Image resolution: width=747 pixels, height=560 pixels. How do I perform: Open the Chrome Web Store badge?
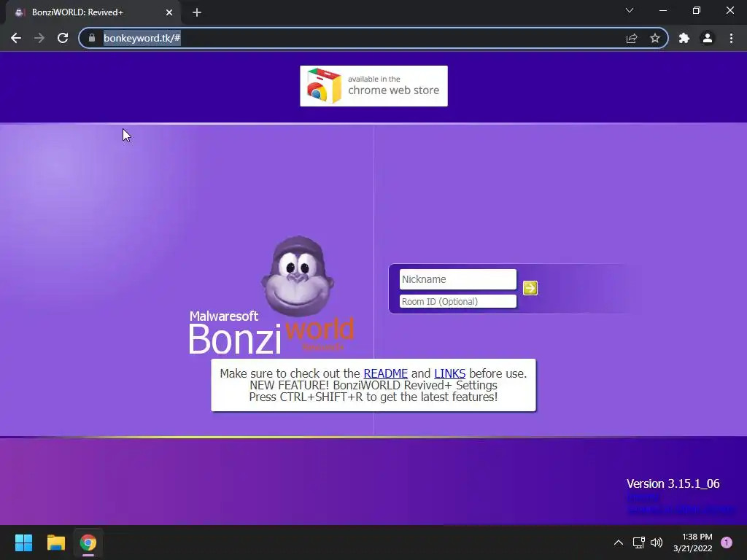[373, 86]
